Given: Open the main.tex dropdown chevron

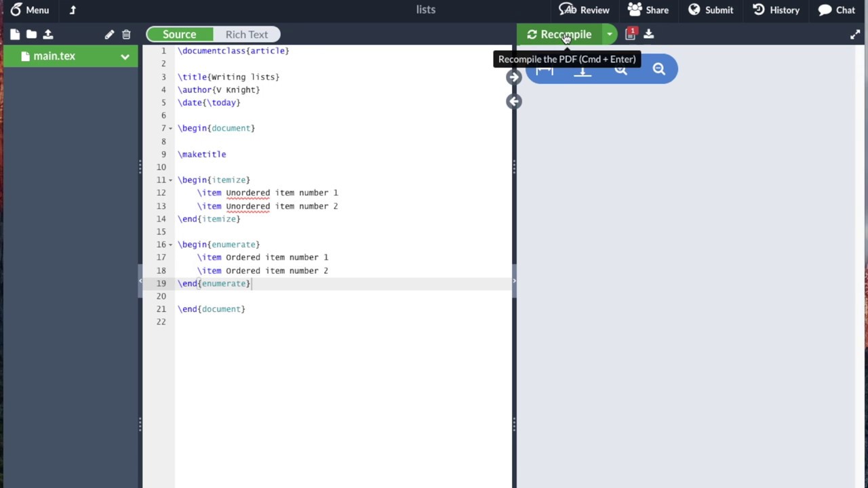Looking at the screenshot, I should 125,57.
